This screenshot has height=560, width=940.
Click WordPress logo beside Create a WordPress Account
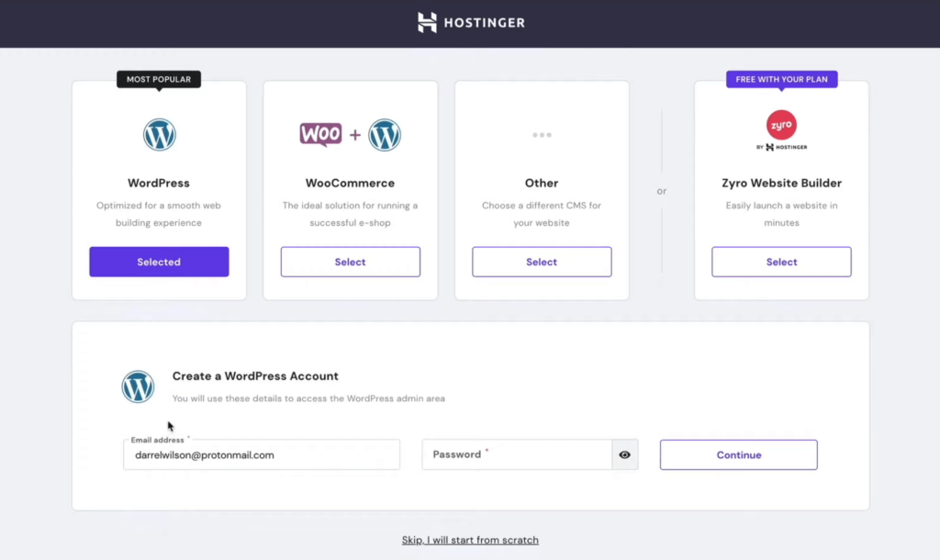(138, 386)
